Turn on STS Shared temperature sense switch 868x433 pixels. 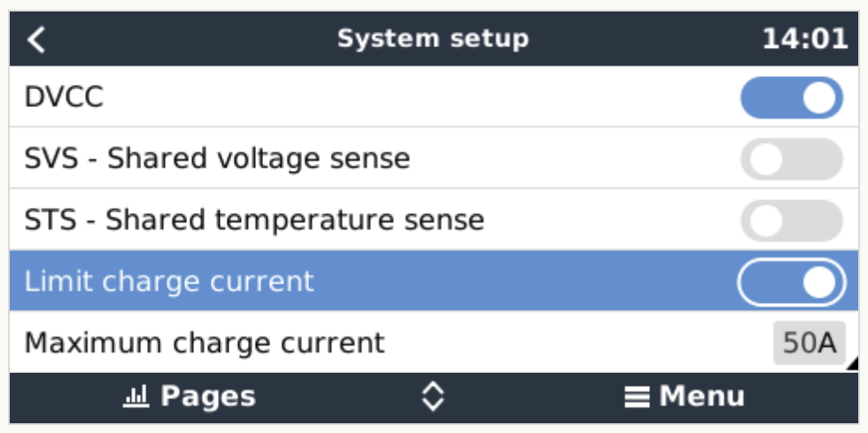pyautogui.click(x=792, y=221)
